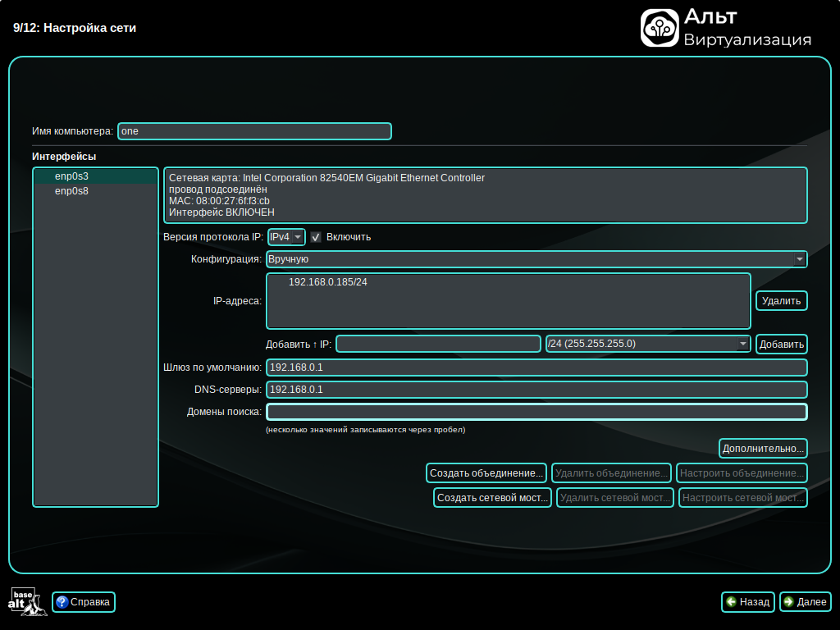Focus the computer name field

pyautogui.click(x=254, y=131)
